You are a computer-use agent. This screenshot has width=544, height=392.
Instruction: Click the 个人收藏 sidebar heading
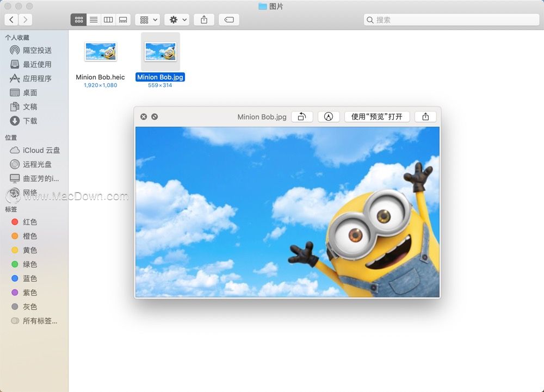click(17, 38)
